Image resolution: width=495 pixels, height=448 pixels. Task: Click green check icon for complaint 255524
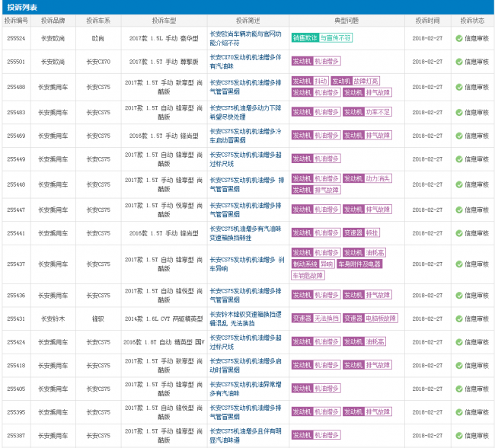click(458, 38)
